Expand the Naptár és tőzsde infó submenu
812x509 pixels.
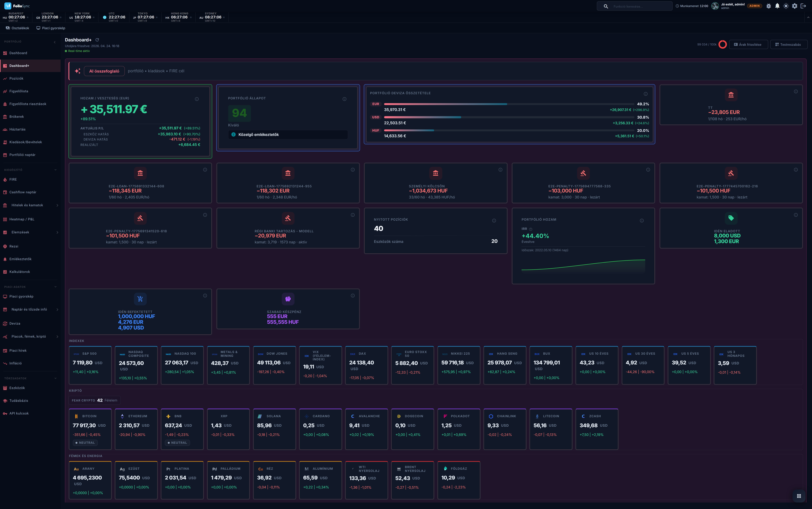(57, 309)
